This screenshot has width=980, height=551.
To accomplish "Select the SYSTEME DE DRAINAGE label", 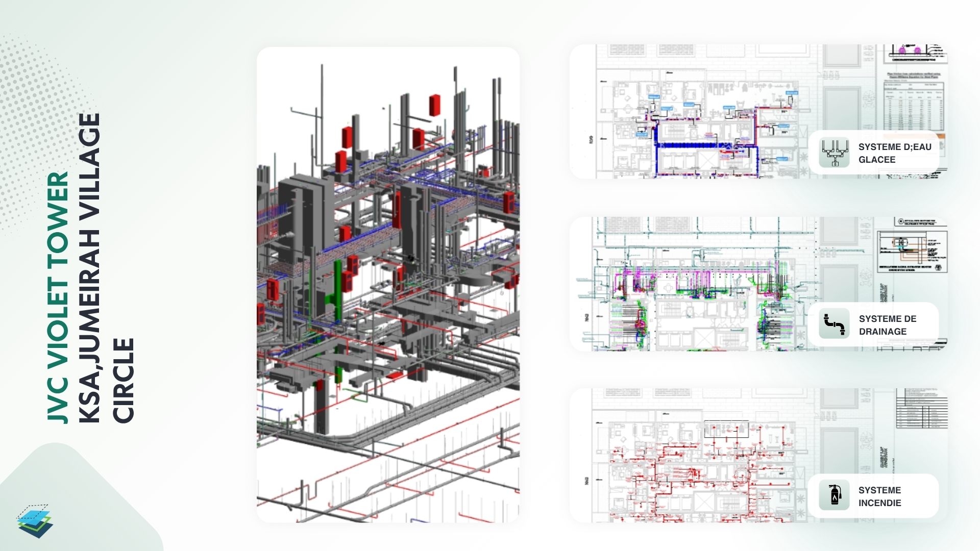I will [x=888, y=325].
